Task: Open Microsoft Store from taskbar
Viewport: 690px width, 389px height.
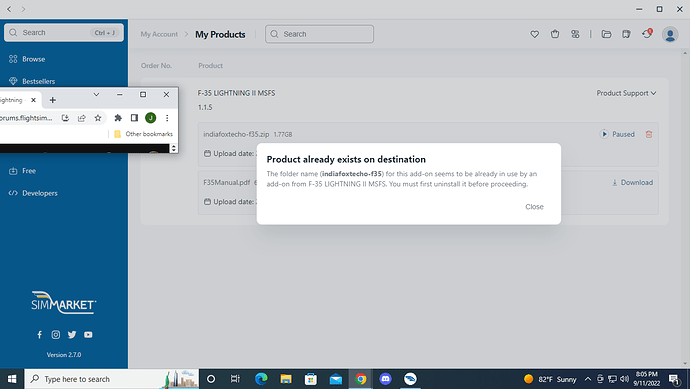Action: tap(311, 379)
